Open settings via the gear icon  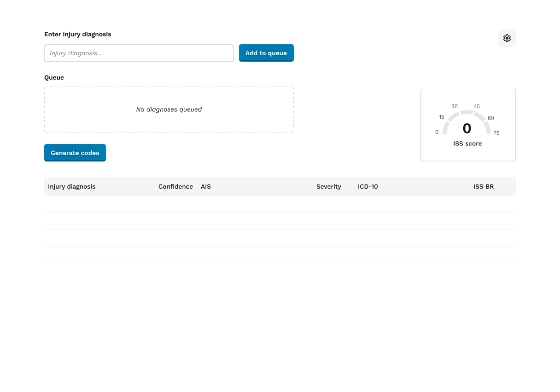tap(507, 38)
